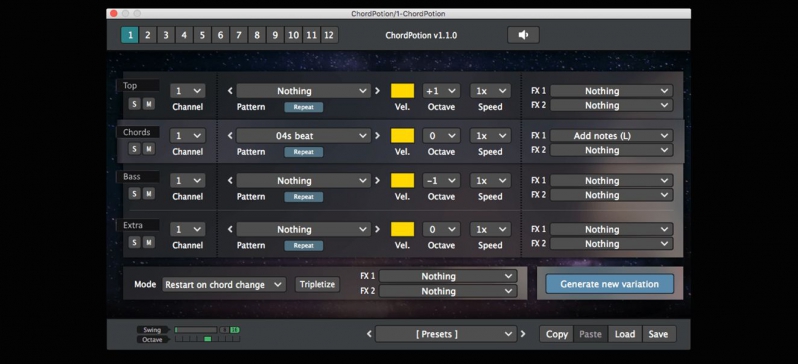
Task: Open the Bass Octave '-1' dropdown
Action: (441, 180)
